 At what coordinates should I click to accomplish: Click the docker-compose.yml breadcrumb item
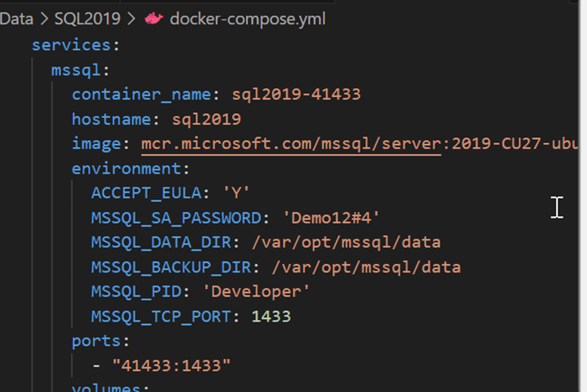(x=247, y=18)
